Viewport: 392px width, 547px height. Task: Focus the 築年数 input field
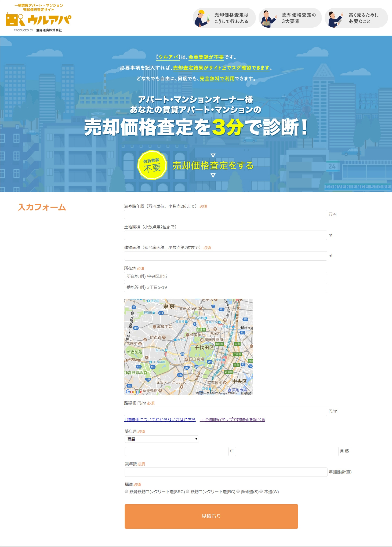tap(226, 472)
